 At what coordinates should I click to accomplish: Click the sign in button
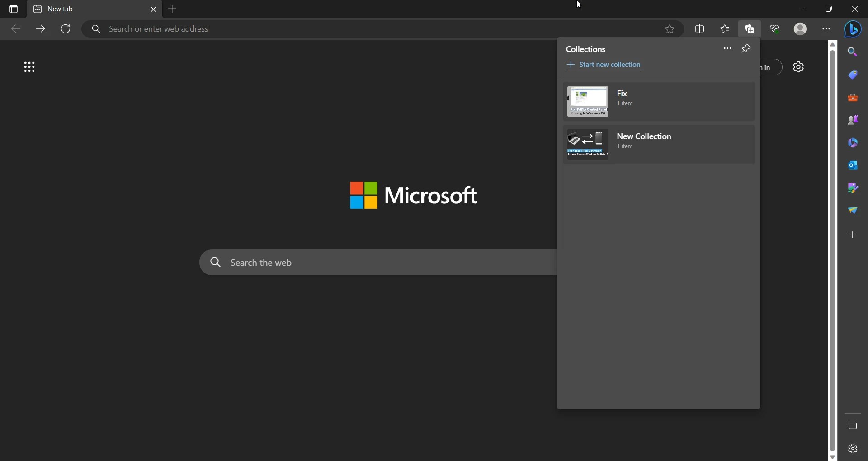coord(771,68)
